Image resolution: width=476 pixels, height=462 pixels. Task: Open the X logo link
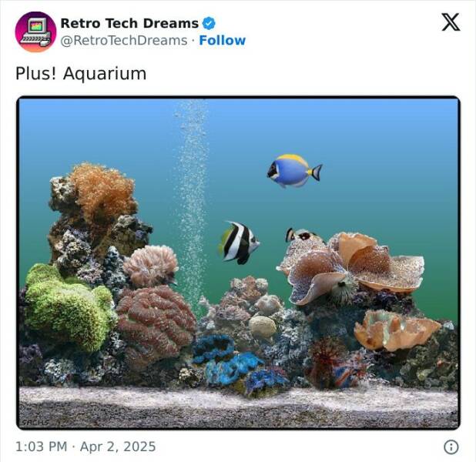tap(451, 22)
